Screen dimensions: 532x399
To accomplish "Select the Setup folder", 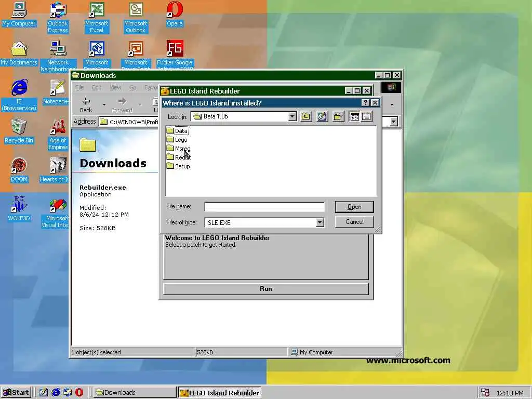I will coord(179,166).
